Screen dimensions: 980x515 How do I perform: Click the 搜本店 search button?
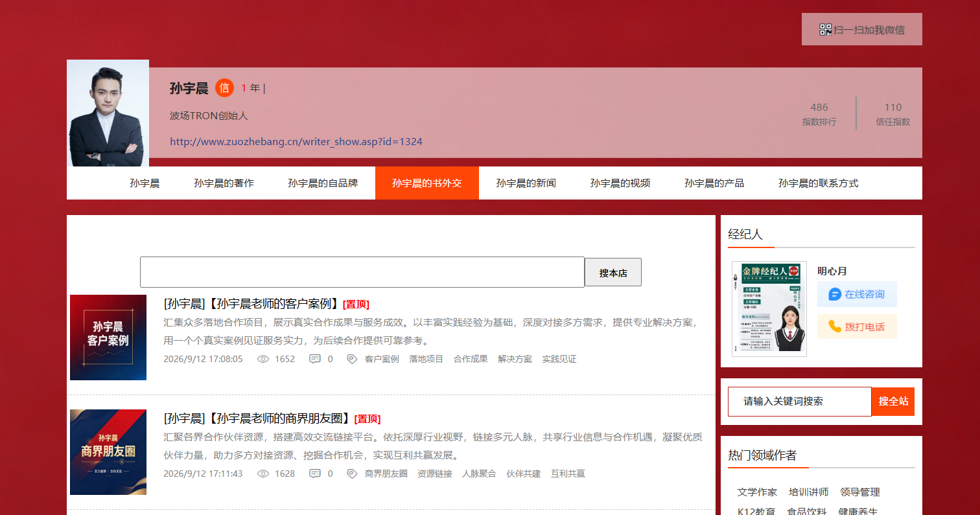(x=613, y=273)
